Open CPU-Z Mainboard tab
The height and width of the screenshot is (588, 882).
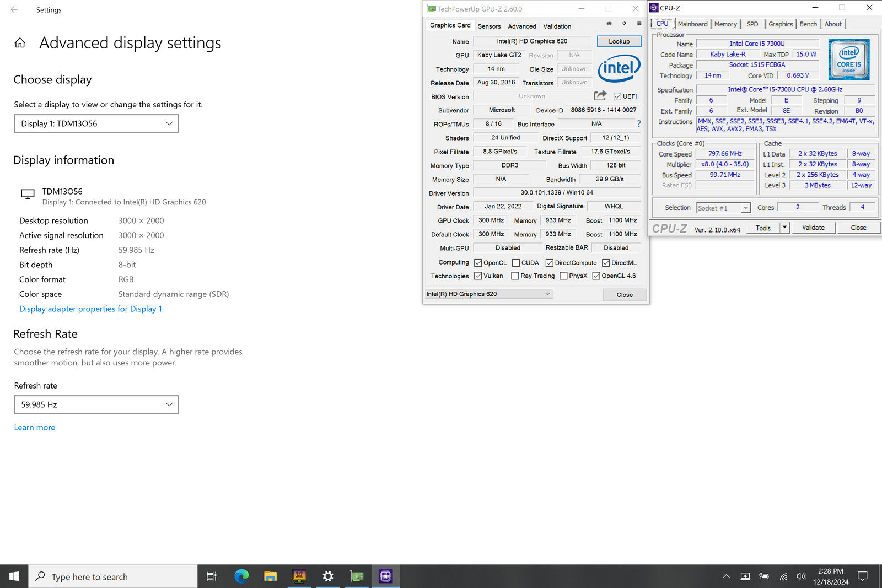click(x=692, y=24)
